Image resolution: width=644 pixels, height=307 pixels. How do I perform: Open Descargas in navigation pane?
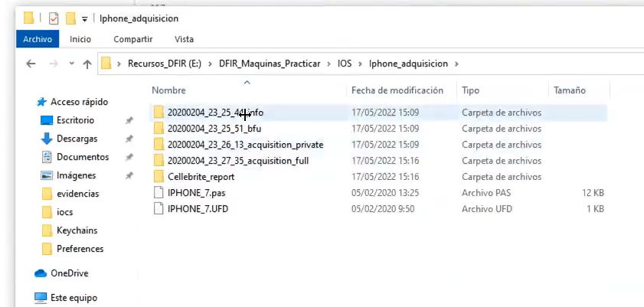pyautogui.click(x=77, y=139)
